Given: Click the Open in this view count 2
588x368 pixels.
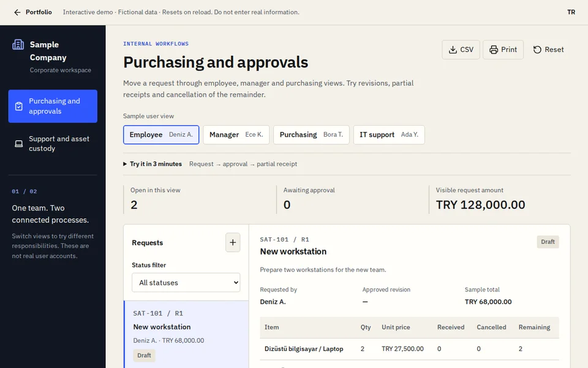Looking at the screenshot, I should point(134,205).
